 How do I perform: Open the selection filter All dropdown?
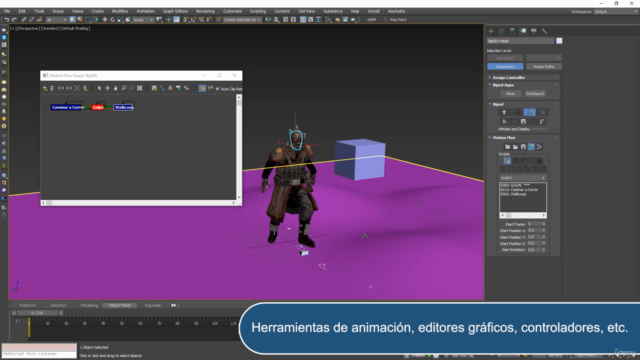(x=56, y=20)
